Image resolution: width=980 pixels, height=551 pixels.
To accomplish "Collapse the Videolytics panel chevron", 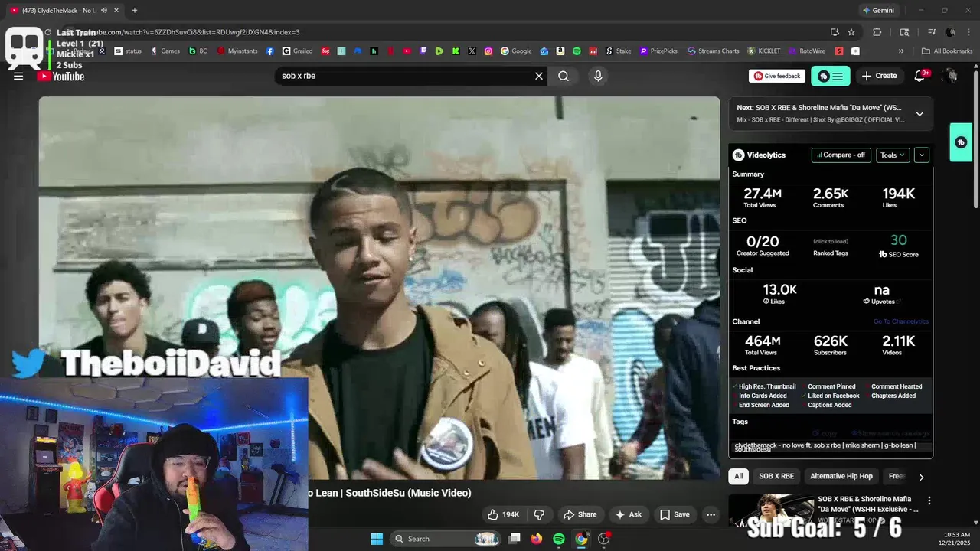I will [x=922, y=155].
